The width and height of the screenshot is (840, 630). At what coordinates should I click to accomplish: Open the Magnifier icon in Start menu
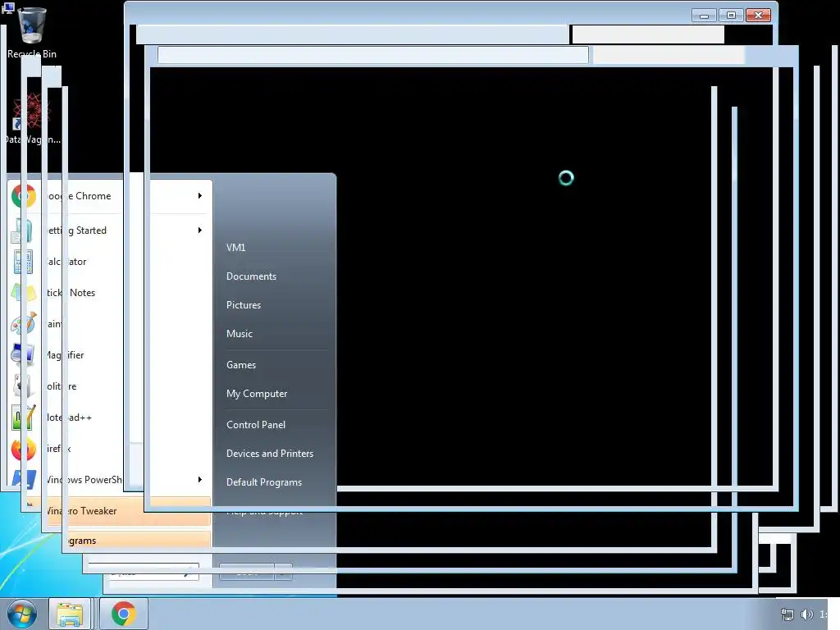point(23,354)
